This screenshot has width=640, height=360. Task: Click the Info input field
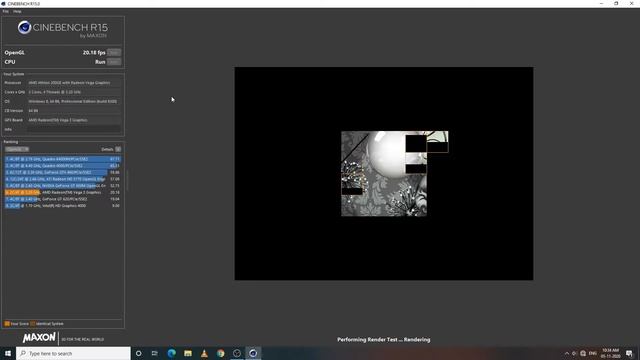[74, 129]
